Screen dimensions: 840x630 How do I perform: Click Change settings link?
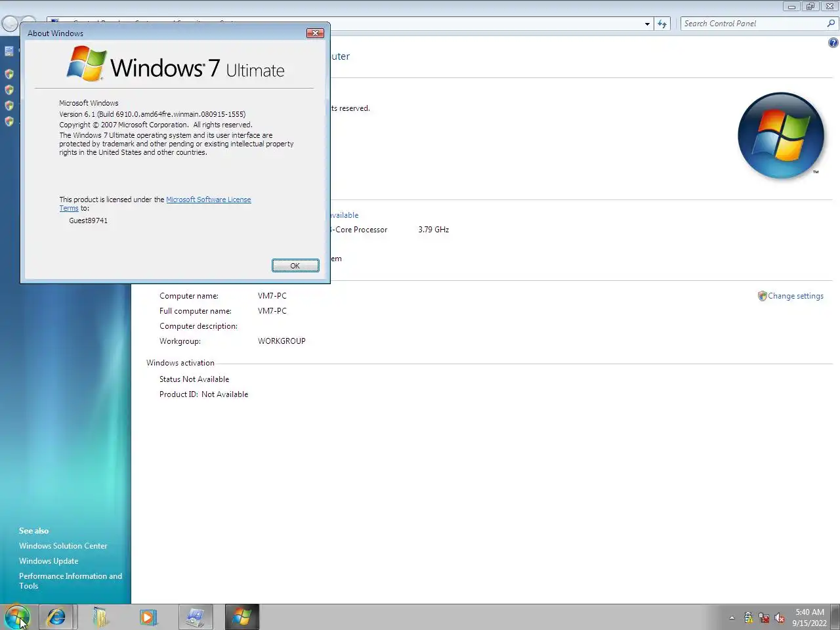point(795,296)
